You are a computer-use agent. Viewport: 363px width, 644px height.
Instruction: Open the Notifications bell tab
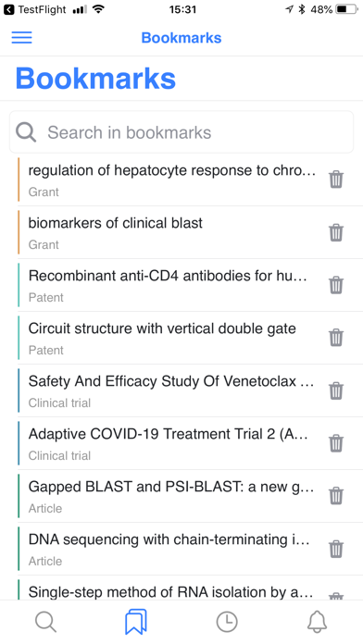317,622
